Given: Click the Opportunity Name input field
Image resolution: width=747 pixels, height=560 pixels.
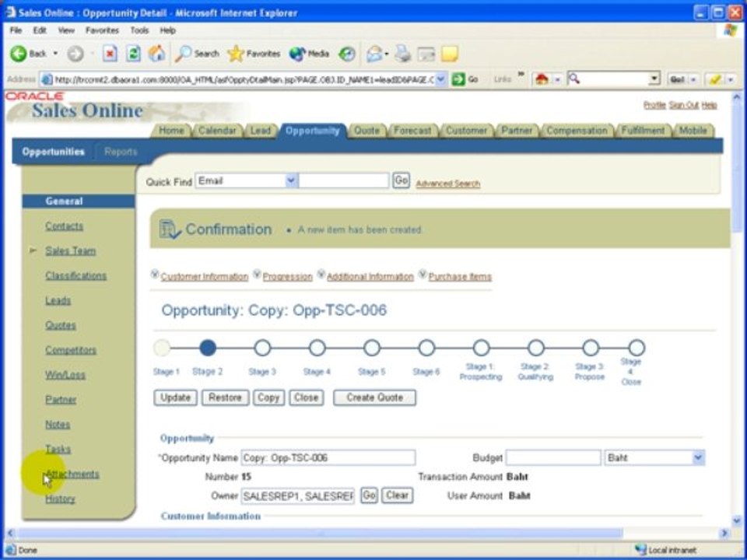Looking at the screenshot, I should tap(328, 457).
